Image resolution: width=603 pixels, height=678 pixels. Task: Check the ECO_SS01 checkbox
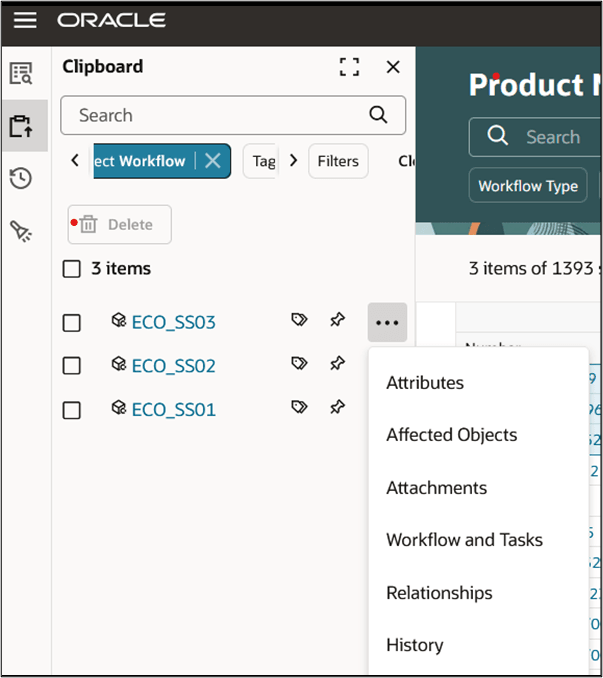(71, 410)
